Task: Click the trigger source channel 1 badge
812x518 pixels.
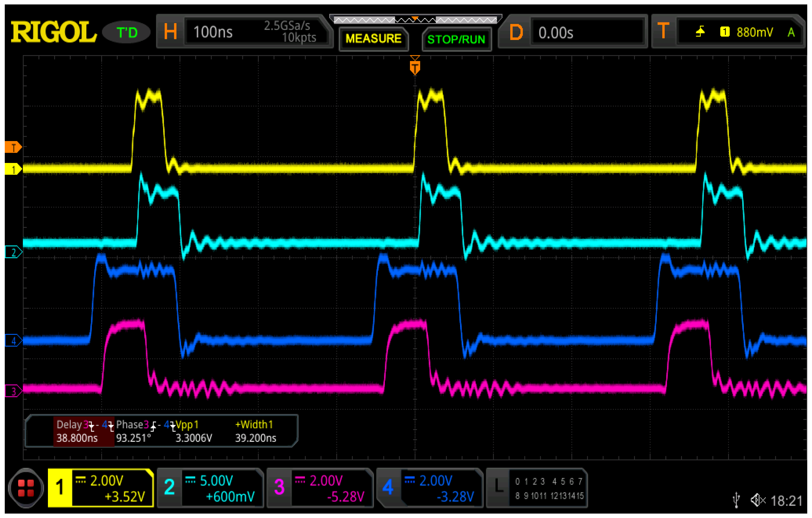Action: (725, 32)
